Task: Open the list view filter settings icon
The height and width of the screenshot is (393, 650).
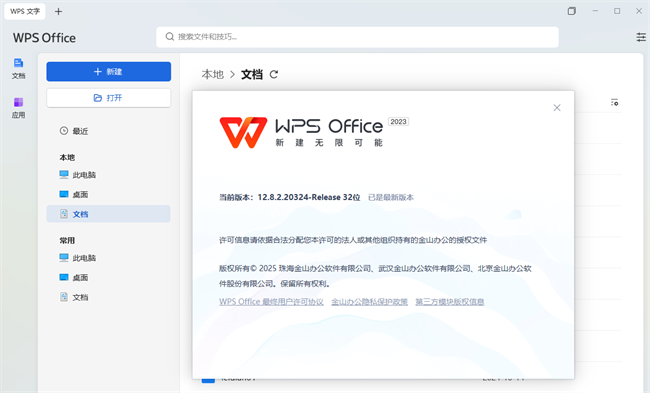Action: pyautogui.click(x=614, y=102)
